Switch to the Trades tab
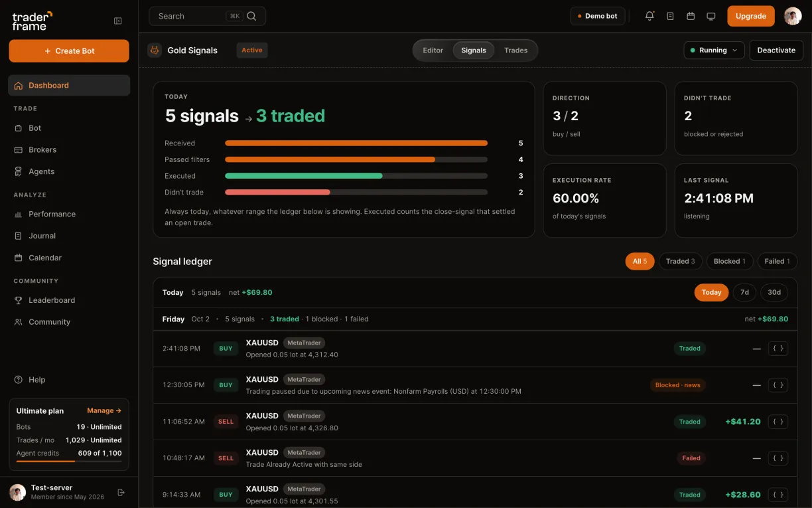812x508 pixels. coord(515,50)
